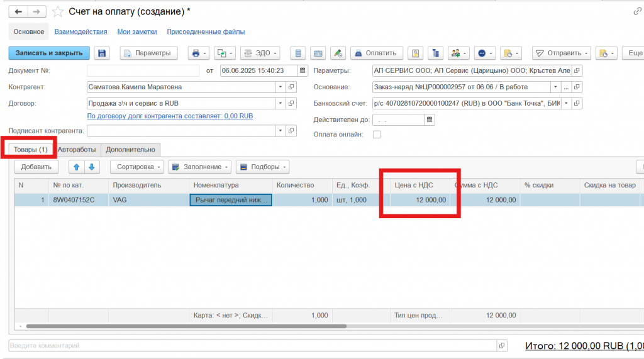Toggle the 'Оплата онлайн' checkbox
644x359 pixels.
(377, 134)
